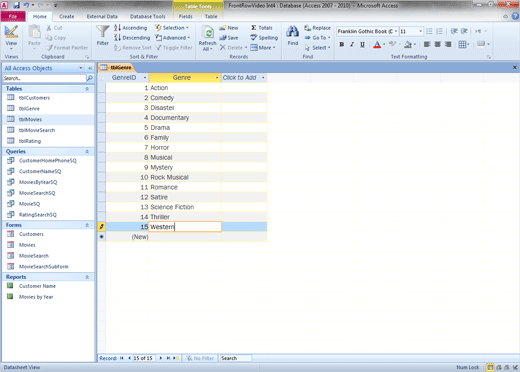Open the Filter funnel icon
The image size is (520, 372).
click(103, 32)
